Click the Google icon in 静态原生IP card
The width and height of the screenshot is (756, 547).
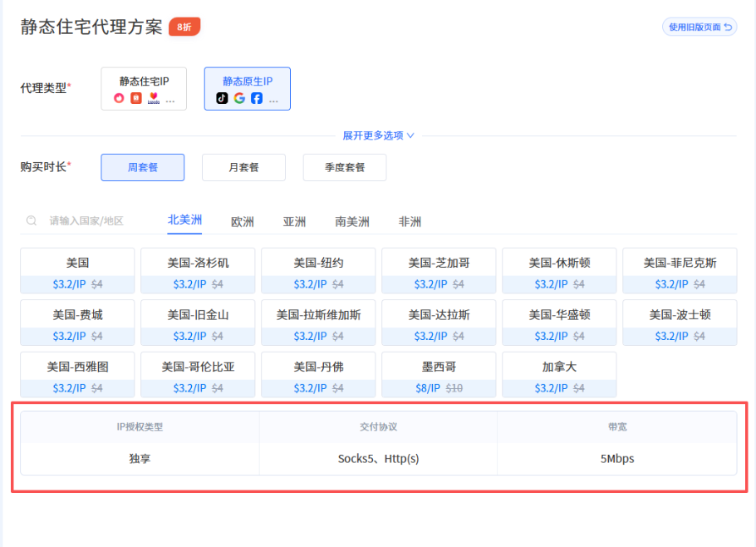point(239,98)
